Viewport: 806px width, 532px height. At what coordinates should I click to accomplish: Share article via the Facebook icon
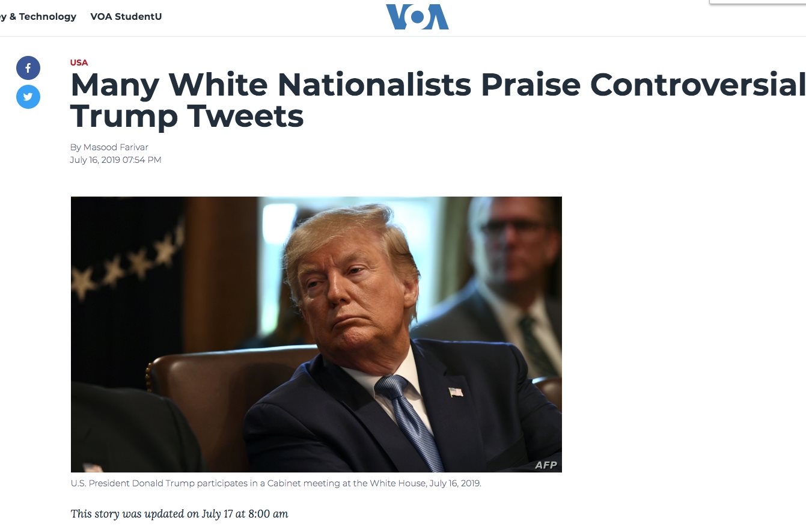pyautogui.click(x=28, y=68)
